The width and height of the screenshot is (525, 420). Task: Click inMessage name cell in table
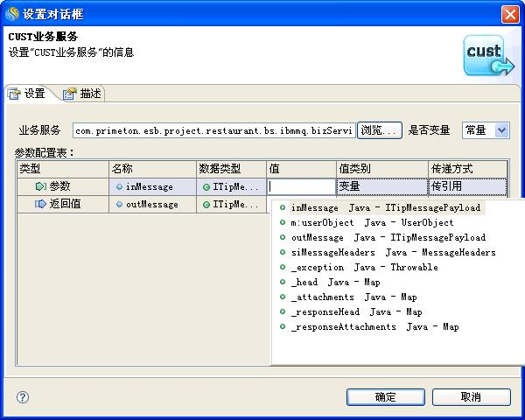(152, 186)
